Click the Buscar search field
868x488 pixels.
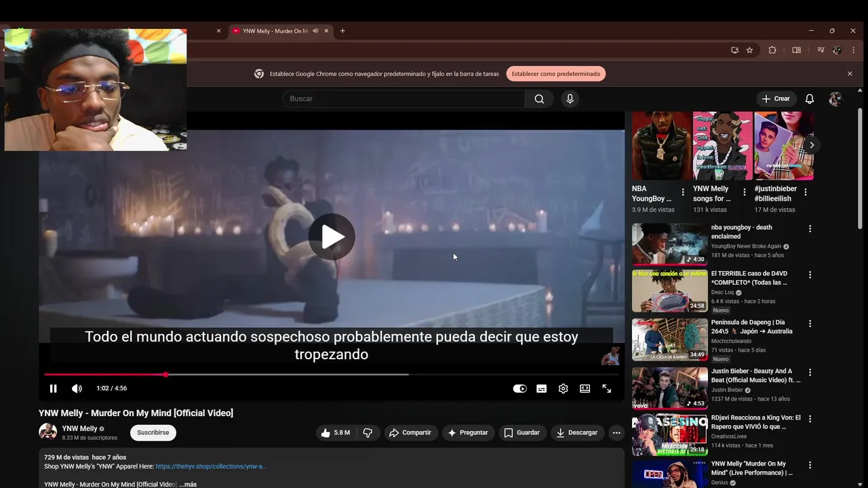point(403,99)
